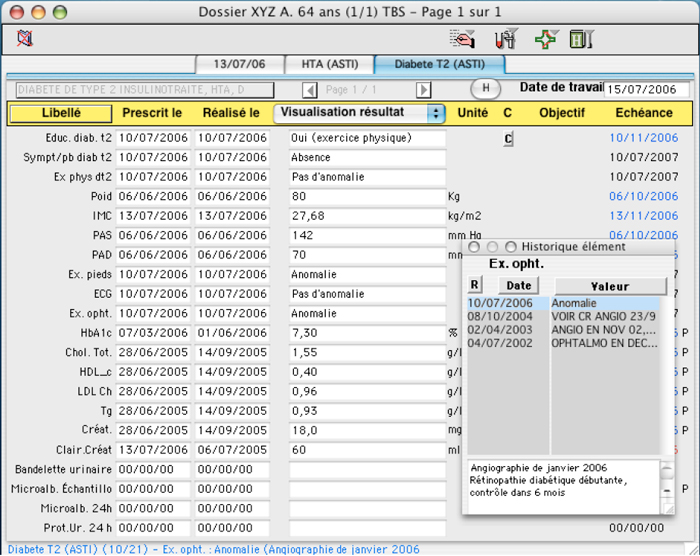Click the green H book filter icon
Image resolution: width=700 pixels, height=556 pixels.
[x=581, y=38]
